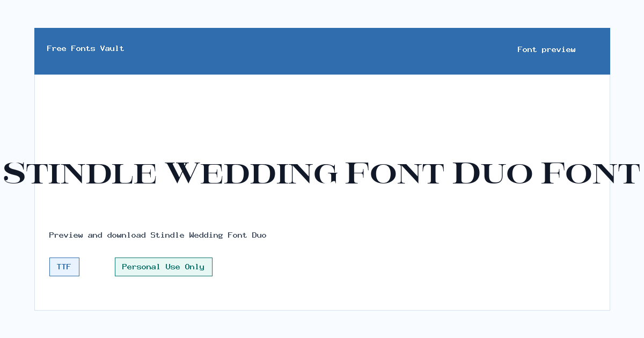Select the Font preview nav item
The image size is (644, 338).
point(546,49)
